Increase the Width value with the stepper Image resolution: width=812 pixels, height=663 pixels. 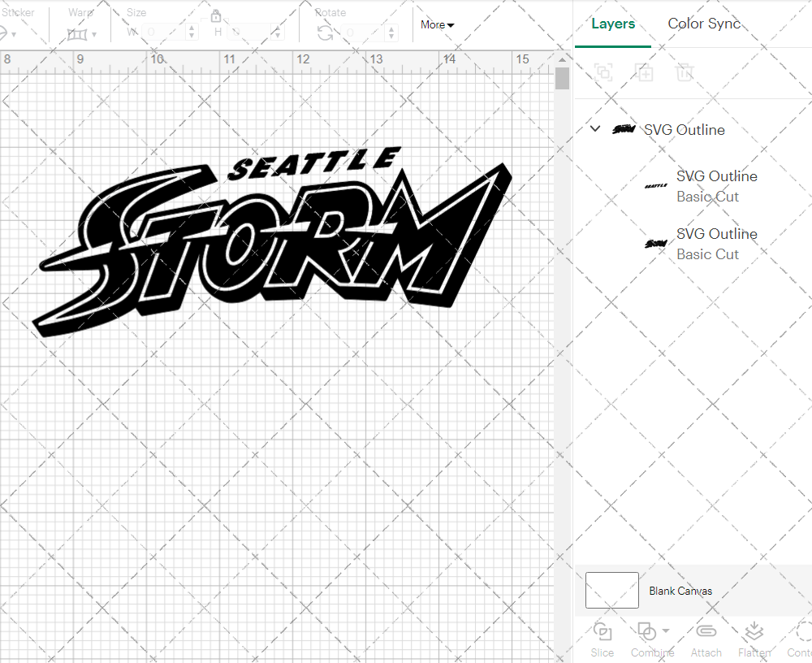192,30
